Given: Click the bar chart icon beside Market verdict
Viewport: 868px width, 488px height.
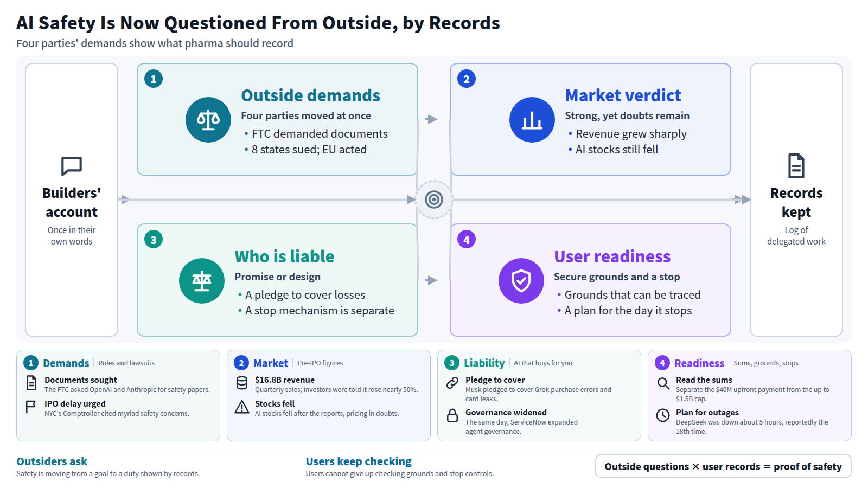Looking at the screenshot, I should click(532, 120).
